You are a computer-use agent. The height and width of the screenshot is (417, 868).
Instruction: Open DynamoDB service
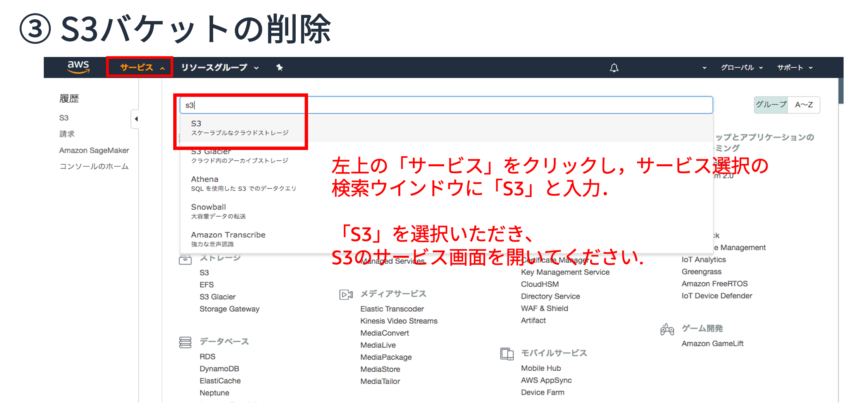click(x=219, y=369)
